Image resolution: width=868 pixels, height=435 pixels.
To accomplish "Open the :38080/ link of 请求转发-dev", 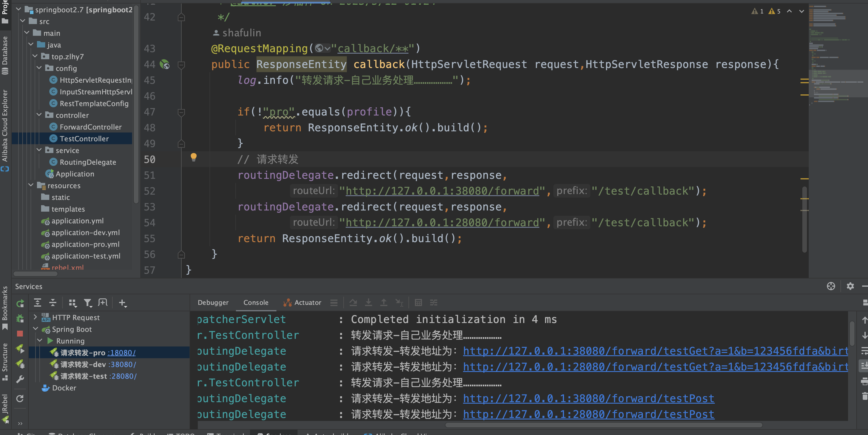I will pyautogui.click(x=122, y=364).
